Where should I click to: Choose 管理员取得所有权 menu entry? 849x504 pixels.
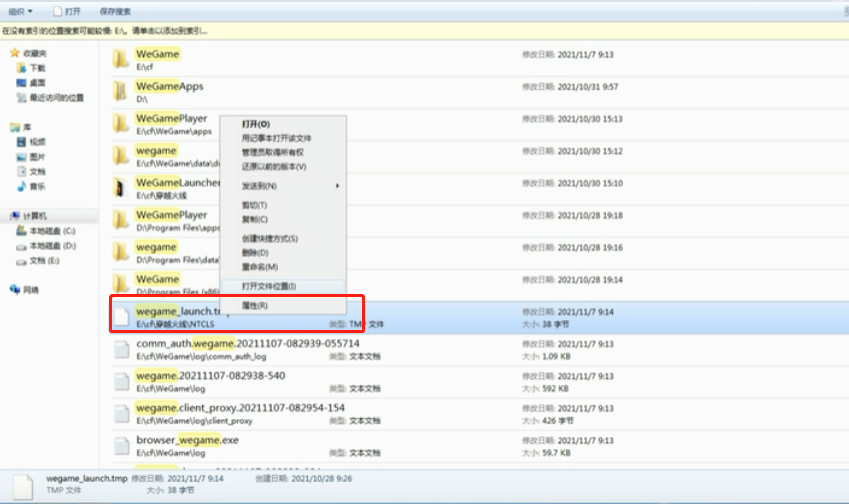(283, 152)
